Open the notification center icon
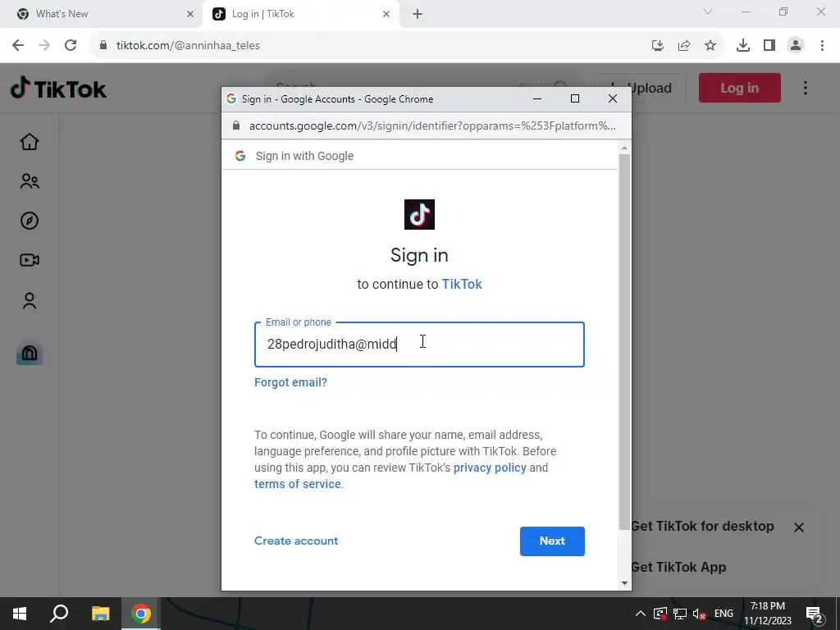This screenshot has height=630, width=840. click(815, 614)
